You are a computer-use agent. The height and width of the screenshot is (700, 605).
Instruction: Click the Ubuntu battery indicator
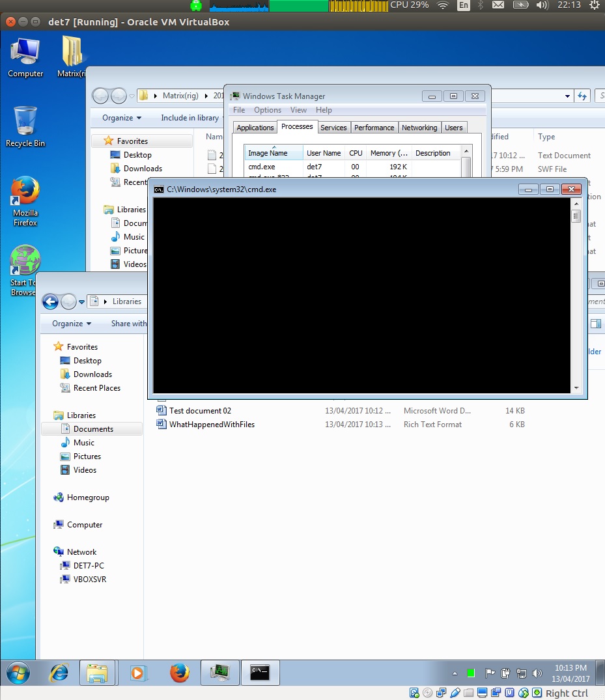(520, 5)
